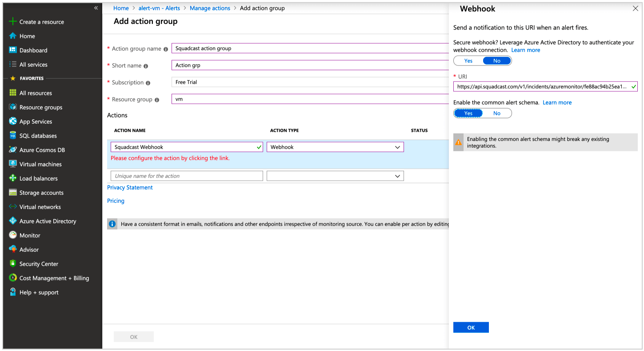This screenshot has height=351, width=644.
Task: Set common alert schema toggle to No
Action: point(497,113)
